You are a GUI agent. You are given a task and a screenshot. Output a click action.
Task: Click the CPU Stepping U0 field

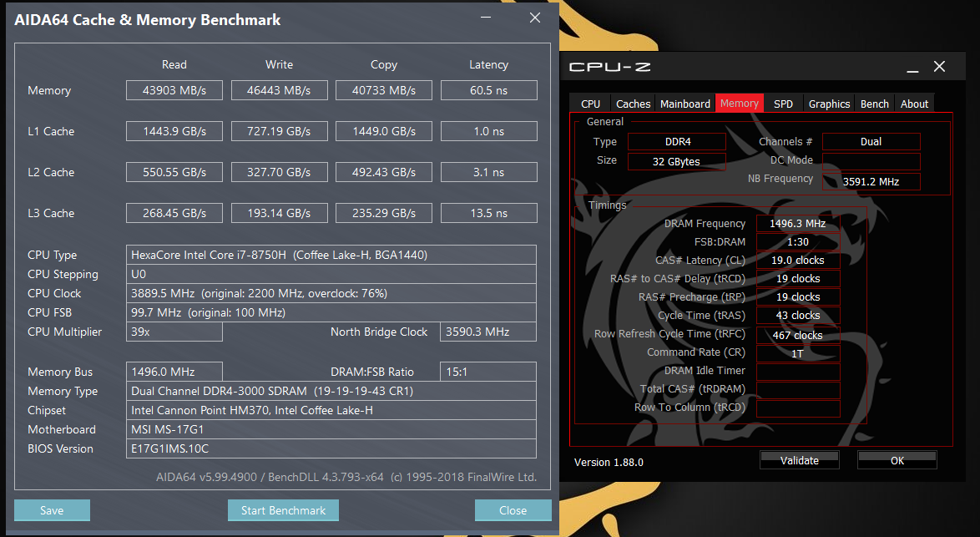(331, 274)
